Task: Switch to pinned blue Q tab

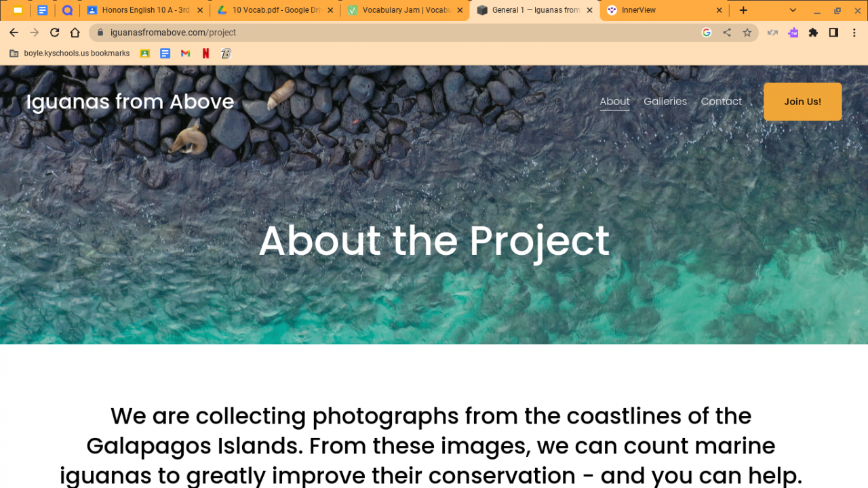Action: (x=67, y=10)
